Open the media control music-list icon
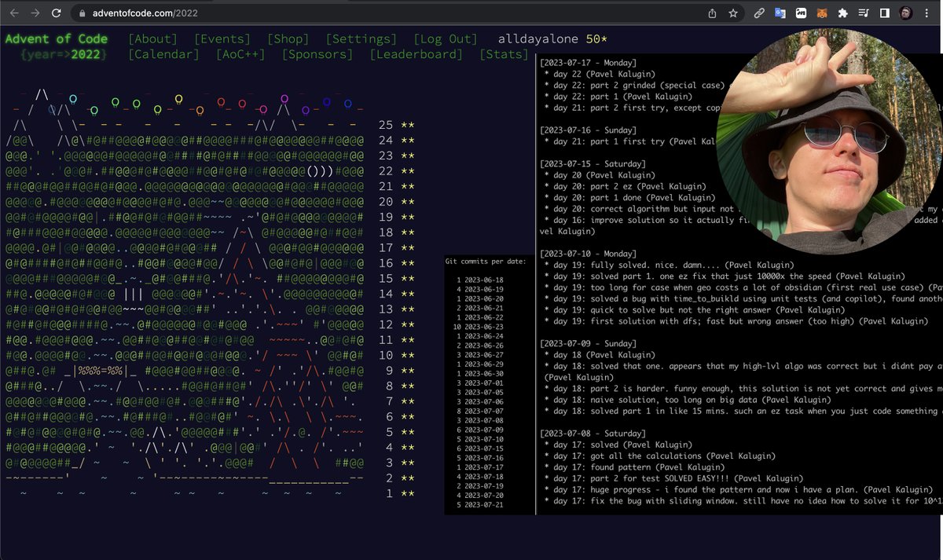943x560 pixels. [864, 13]
